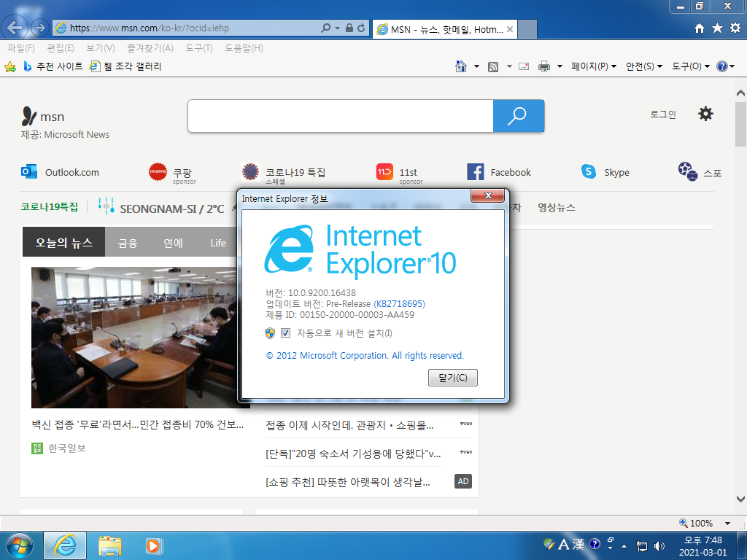Open the security lock icon in address bar
The image size is (747, 560).
pyautogui.click(x=349, y=28)
